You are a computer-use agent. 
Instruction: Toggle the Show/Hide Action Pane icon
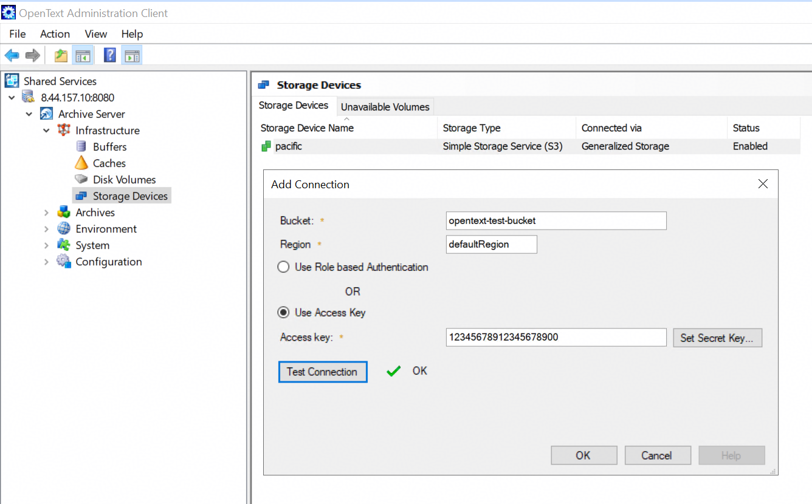[x=132, y=56]
